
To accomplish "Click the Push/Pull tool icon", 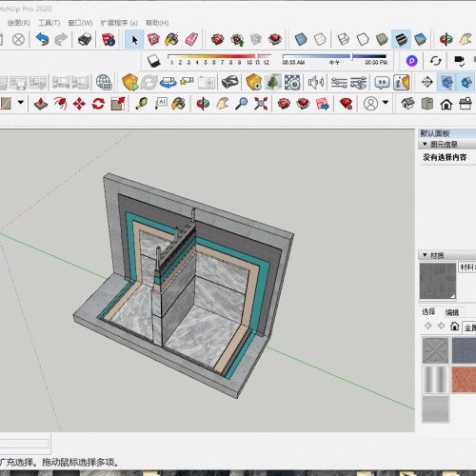I will coord(41,104).
